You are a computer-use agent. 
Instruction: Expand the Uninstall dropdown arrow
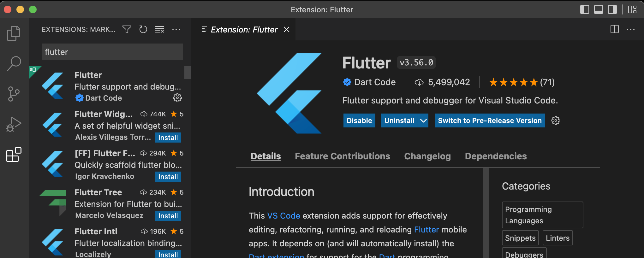[x=423, y=120]
